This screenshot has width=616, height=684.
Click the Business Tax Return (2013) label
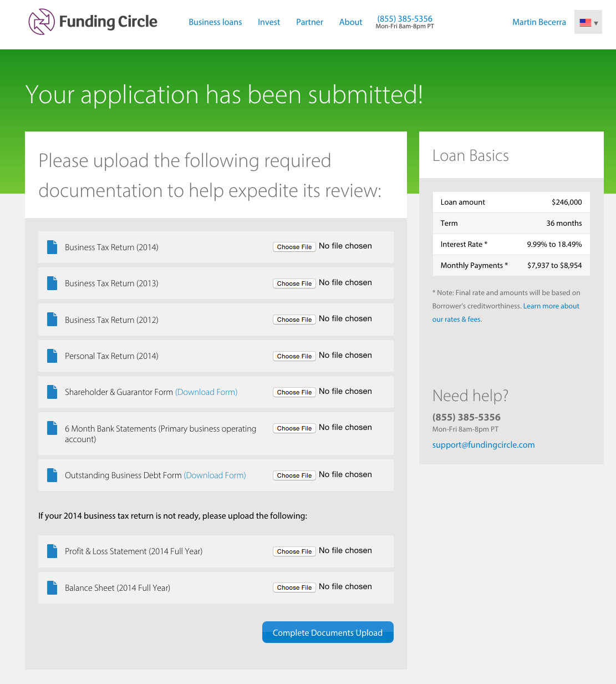click(111, 283)
